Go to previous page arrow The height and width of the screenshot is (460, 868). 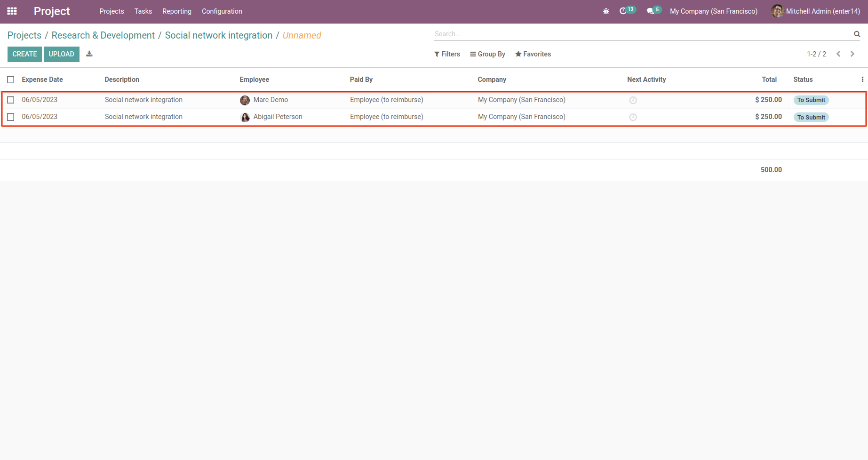(x=838, y=54)
